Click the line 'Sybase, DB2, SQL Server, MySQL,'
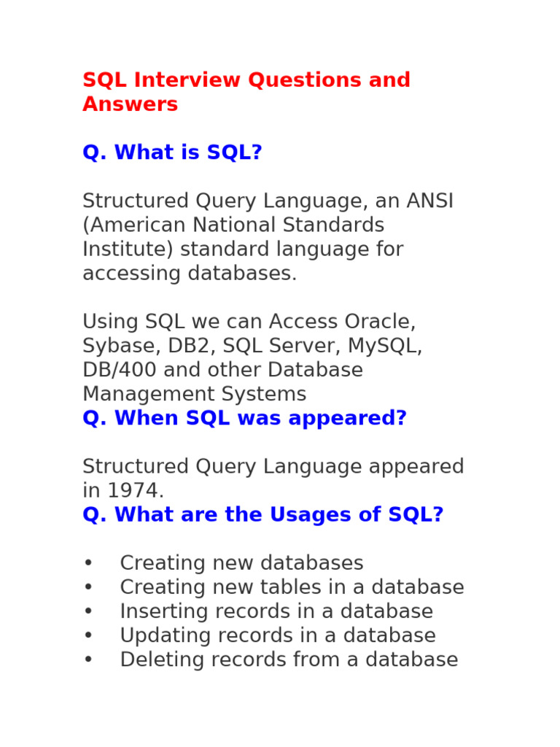This screenshot has width=560, height=747. tap(252, 346)
